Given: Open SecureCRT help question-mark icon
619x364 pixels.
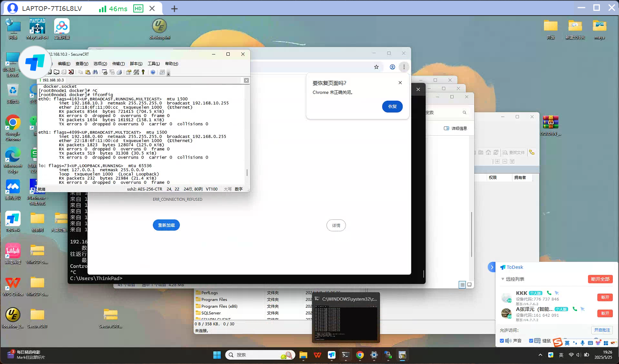Looking at the screenshot, I should pyautogui.click(x=153, y=72).
